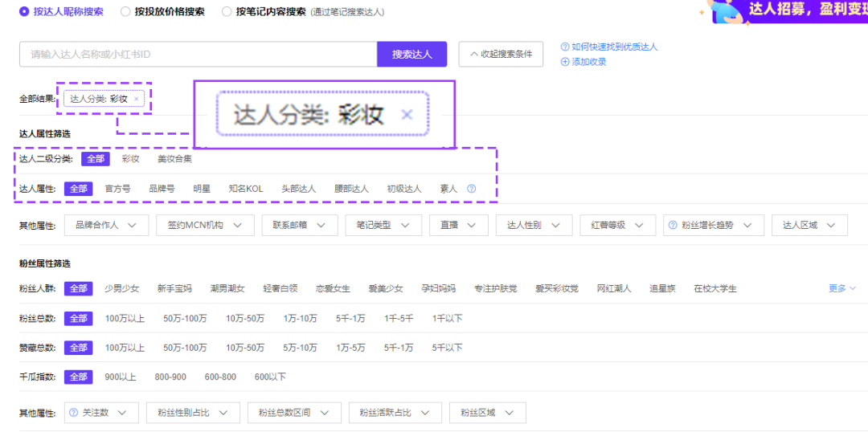The width and height of the screenshot is (868, 432).
Task: Expand 签约MCN机构 dropdown
Action: pos(205,226)
